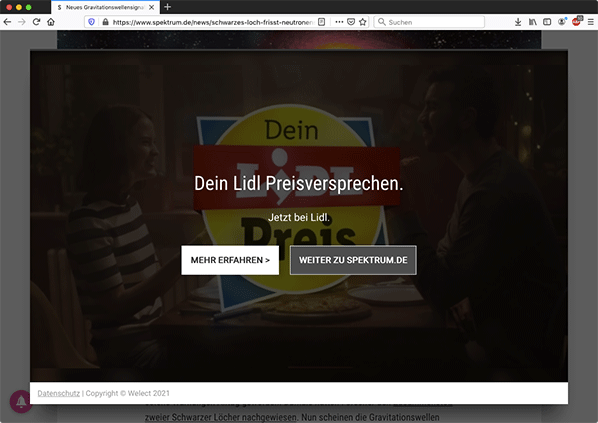Open the library bookmarks icon
The image size is (598, 423).
coord(532,22)
